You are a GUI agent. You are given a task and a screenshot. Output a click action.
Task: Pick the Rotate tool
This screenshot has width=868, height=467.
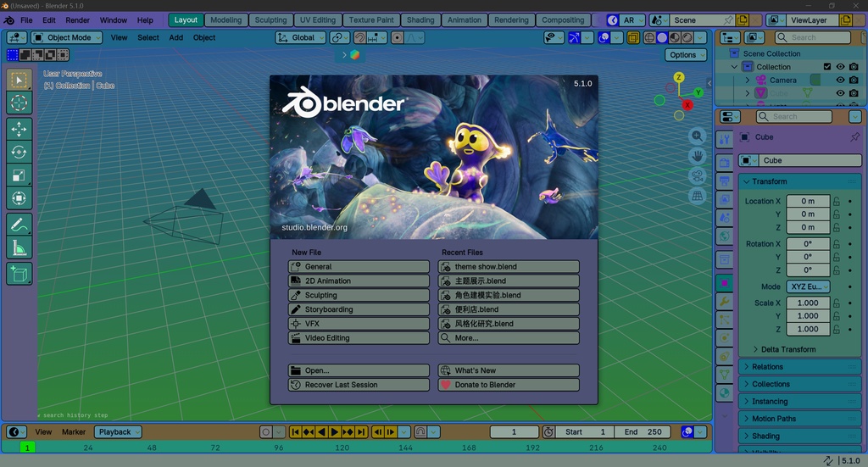point(19,153)
